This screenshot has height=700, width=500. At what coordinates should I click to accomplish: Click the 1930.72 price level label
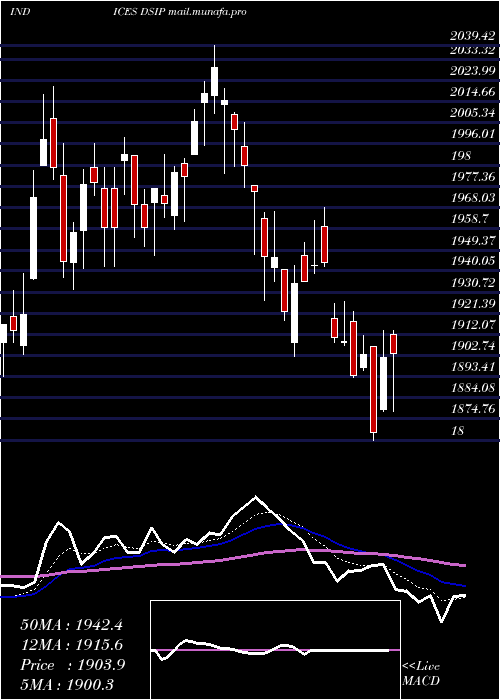pos(472,283)
